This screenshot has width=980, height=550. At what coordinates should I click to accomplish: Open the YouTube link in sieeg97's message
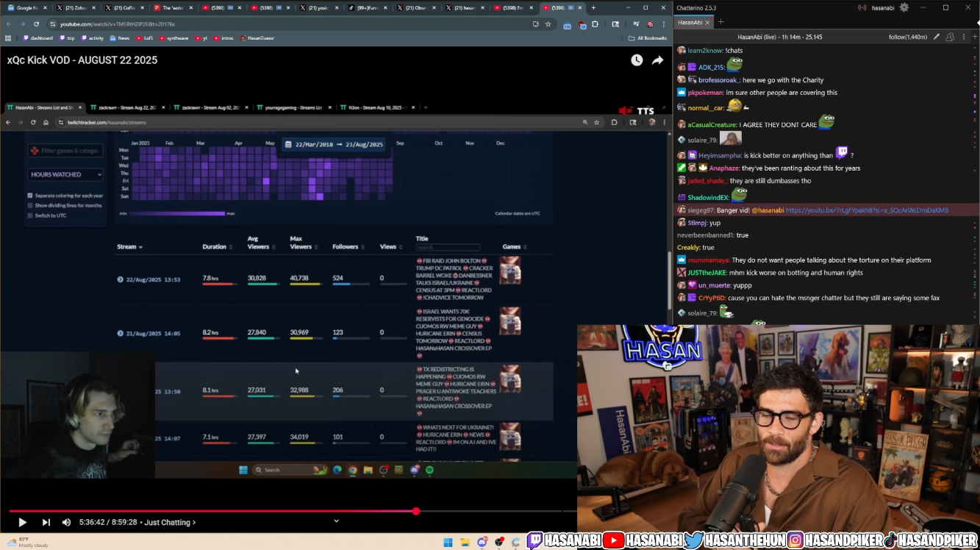[x=867, y=210]
